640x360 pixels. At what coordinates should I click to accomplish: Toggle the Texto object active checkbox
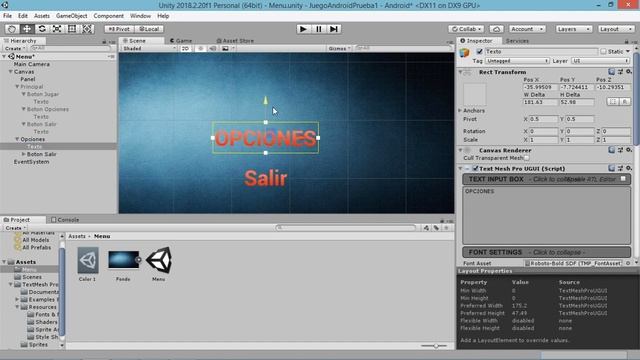point(479,51)
